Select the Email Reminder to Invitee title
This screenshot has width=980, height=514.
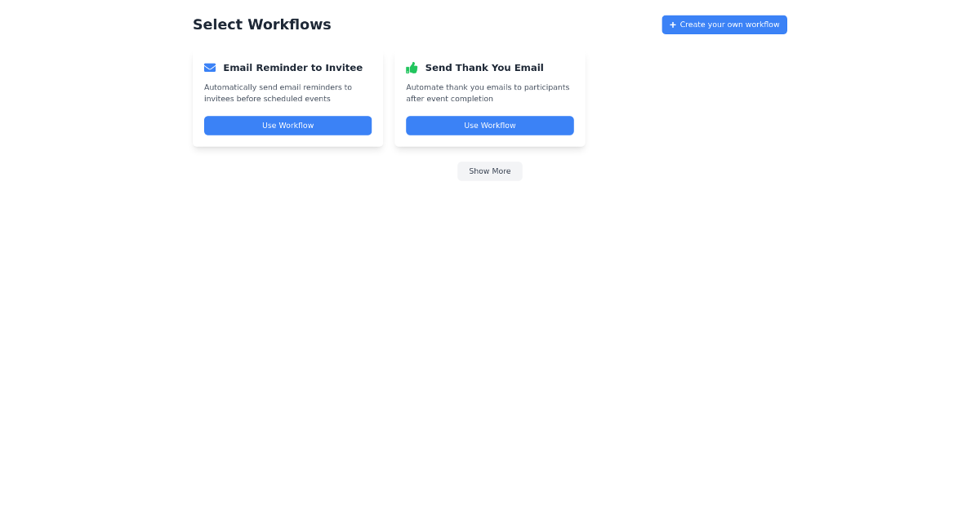[293, 68]
